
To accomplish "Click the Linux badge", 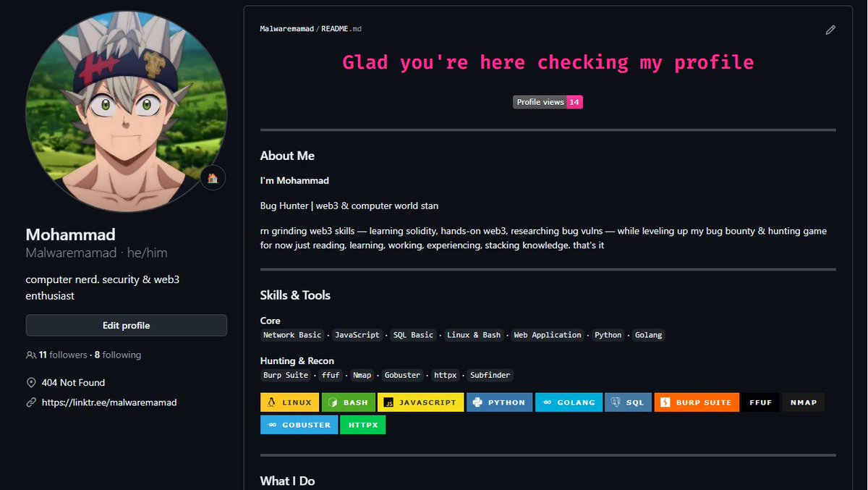I will (x=289, y=402).
